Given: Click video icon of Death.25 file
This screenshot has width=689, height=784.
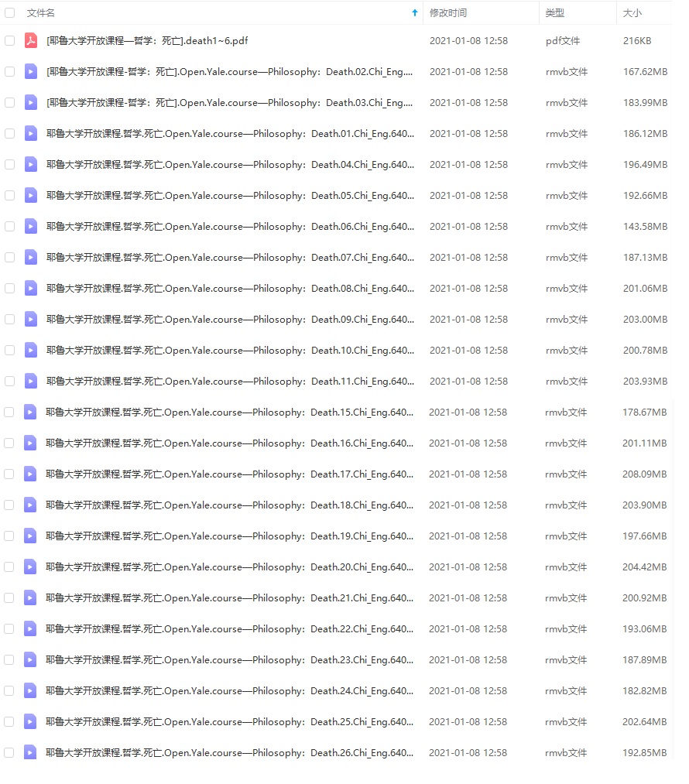Looking at the screenshot, I should pyautogui.click(x=30, y=722).
